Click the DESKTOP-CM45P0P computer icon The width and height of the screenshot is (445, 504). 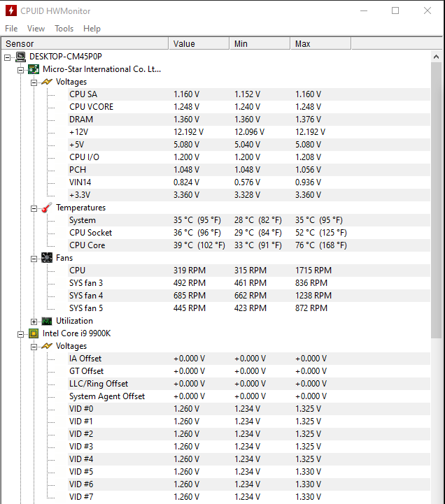pyautogui.click(x=20, y=57)
